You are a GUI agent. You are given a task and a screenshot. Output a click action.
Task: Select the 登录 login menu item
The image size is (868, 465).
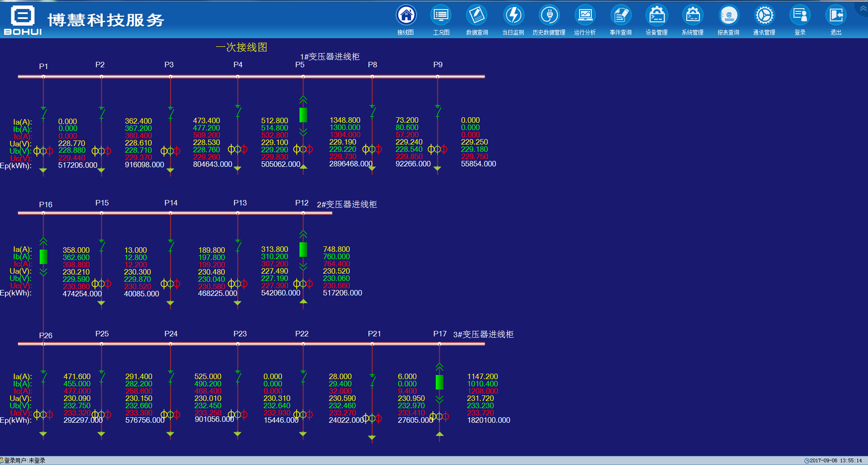click(800, 15)
